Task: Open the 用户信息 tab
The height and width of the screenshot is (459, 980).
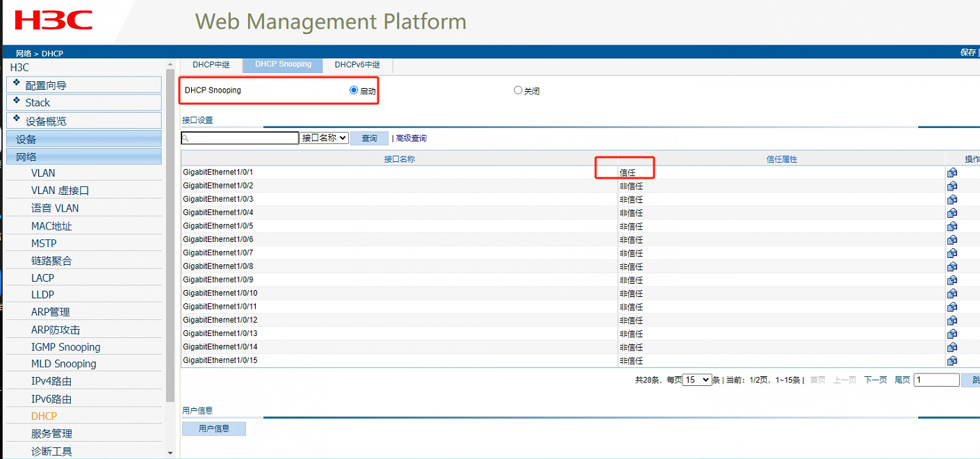Action: pyautogui.click(x=214, y=428)
